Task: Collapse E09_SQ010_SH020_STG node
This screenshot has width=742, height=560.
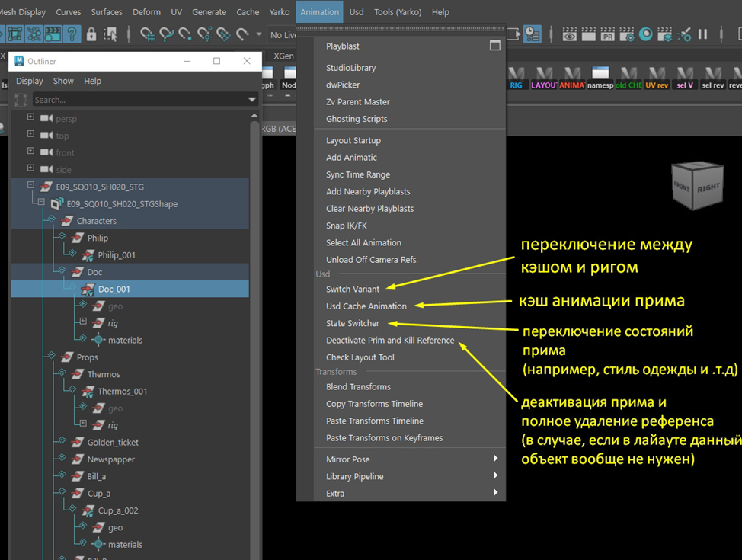Action: pyautogui.click(x=30, y=185)
